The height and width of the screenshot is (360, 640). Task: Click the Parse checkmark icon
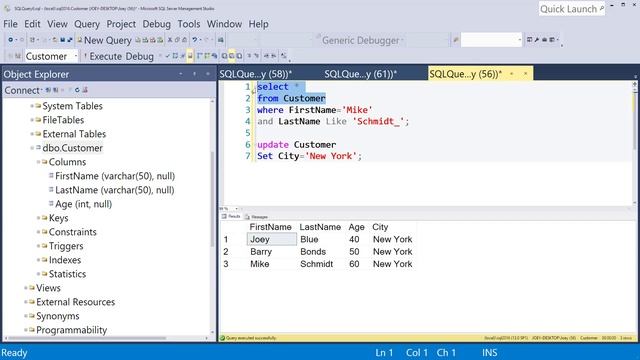click(167, 56)
